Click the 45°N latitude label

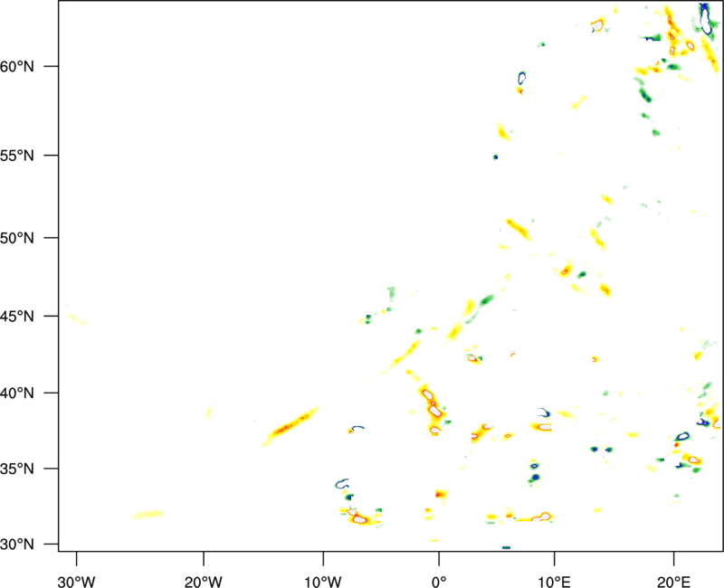17,316
